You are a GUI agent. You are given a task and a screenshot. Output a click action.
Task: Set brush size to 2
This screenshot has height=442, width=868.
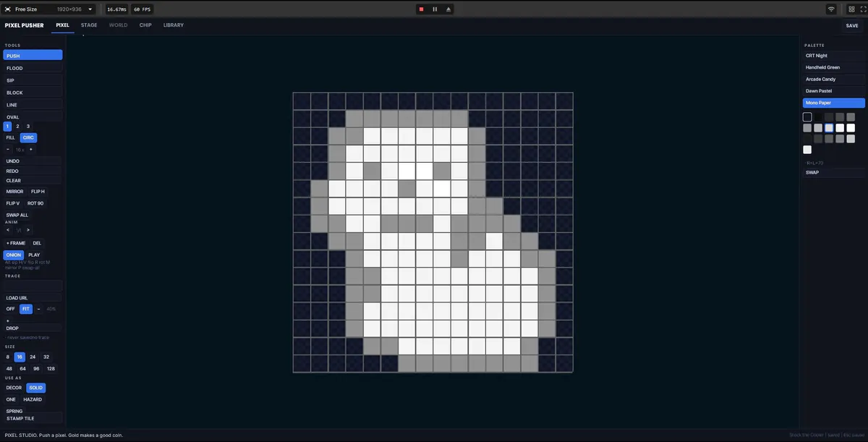(17, 127)
